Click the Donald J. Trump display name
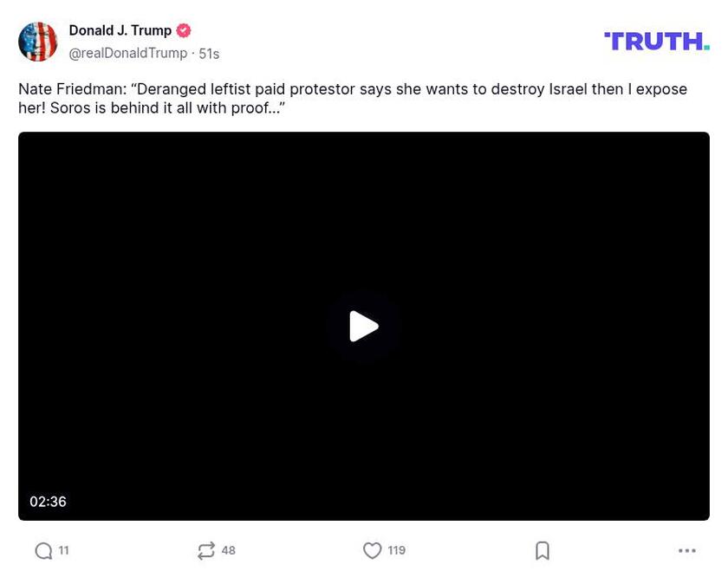728x584 pixels. pyautogui.click(x=120, y=29)
